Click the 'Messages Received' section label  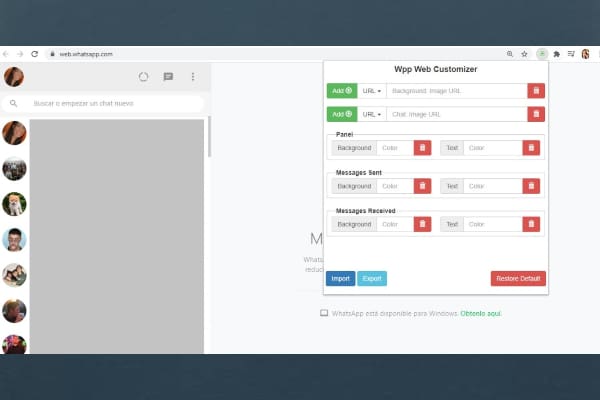point(365,211)
